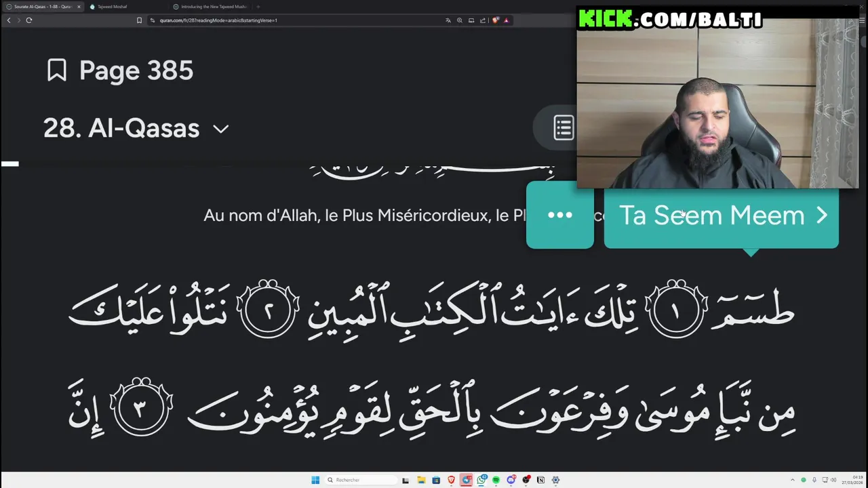Open Brave browser from the taskbar
Screen dimensions: 868x488
pos(451,480)
